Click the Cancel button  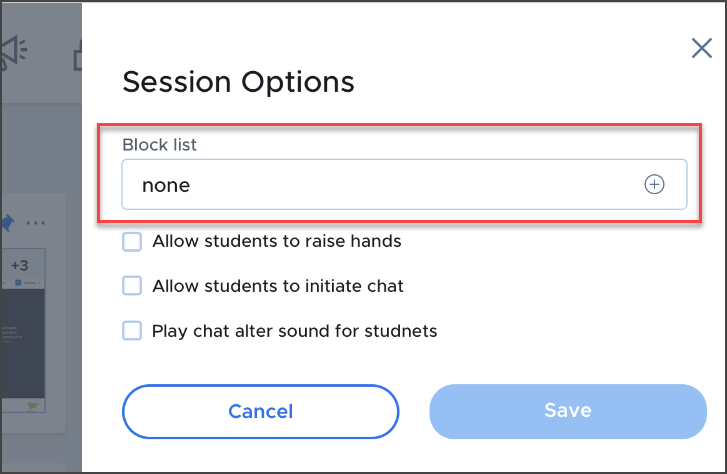260,411
